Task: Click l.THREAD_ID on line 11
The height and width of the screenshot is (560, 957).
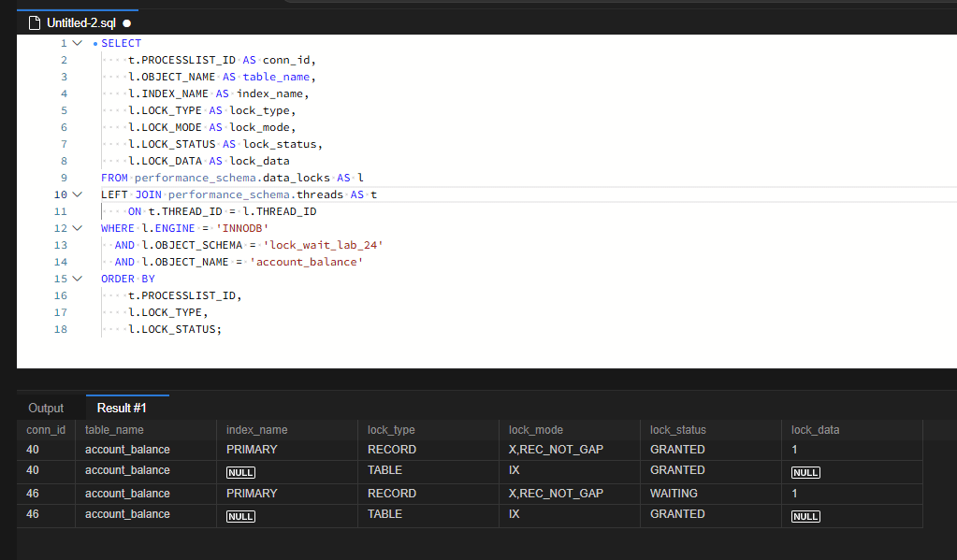Action: point(280,211)
